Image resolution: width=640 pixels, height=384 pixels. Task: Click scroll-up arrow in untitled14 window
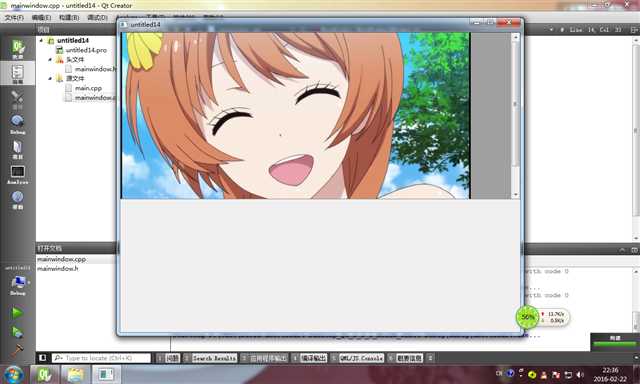pyautogui.click(x=516, y=37)
